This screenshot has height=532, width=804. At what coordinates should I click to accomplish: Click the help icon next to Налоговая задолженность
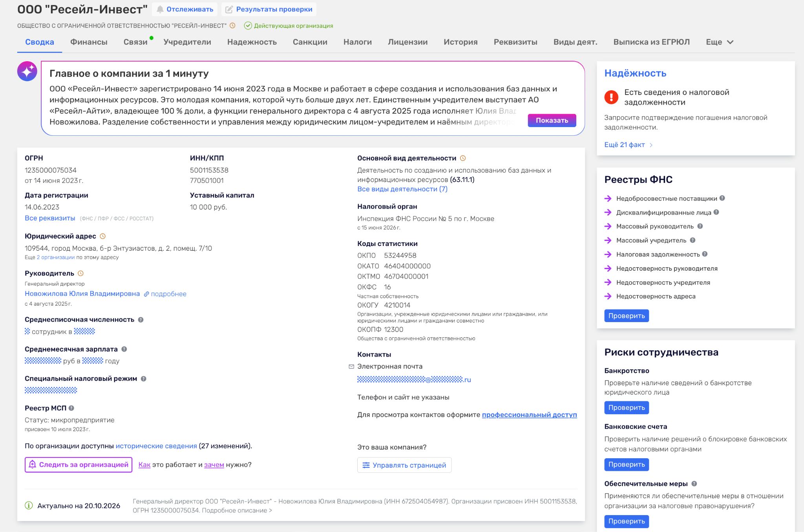click(x=705, y=254)
